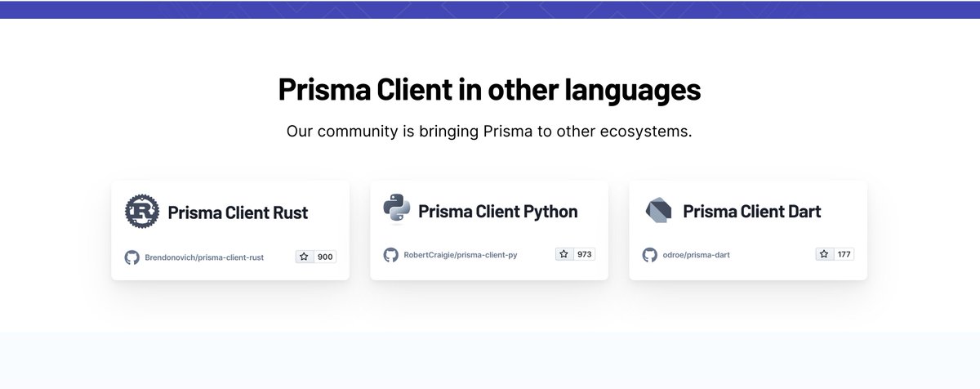Open the Prisma Client Rust title
This screenshot has width=980, height=389.
click(x=238, y=212)
